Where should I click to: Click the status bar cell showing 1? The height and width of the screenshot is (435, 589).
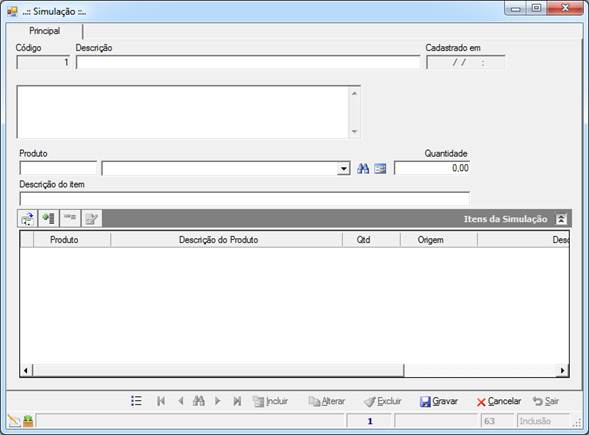(370, 421)
